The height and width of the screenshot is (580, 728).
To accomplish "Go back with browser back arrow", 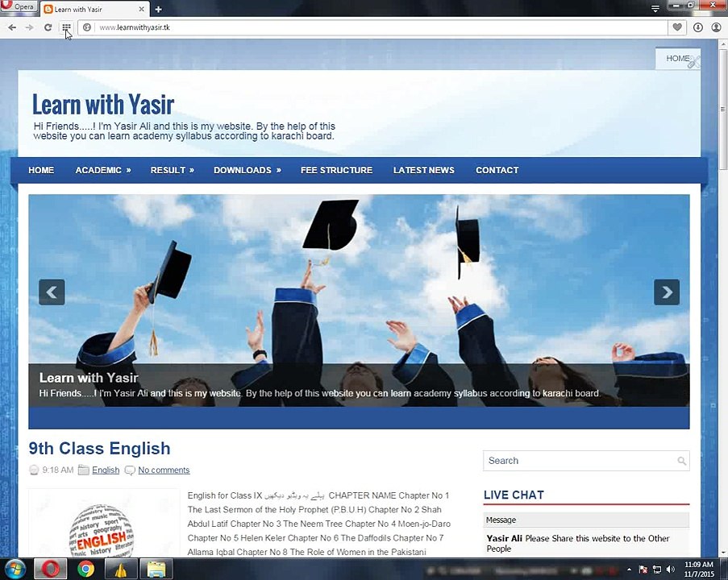I will pos(12,27).
